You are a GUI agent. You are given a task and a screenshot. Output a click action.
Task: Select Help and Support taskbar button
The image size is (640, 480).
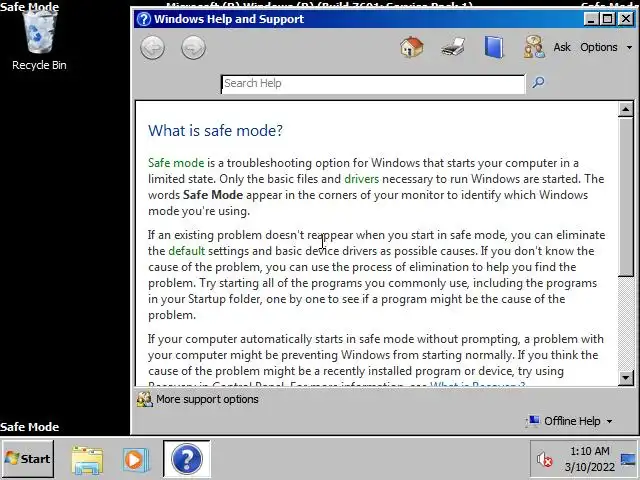click(187, 459)
